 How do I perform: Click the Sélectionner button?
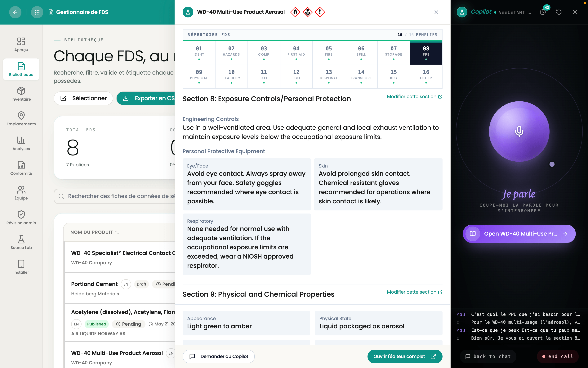[x=83, y=98]
